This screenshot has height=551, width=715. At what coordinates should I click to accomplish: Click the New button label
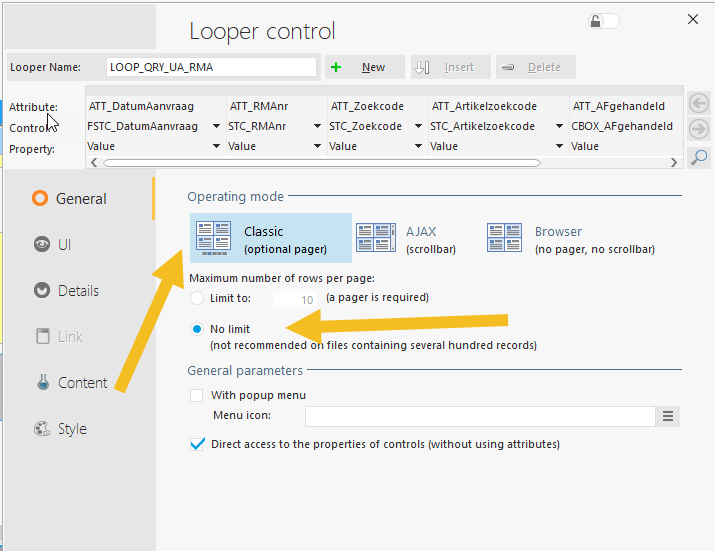coord(373,68)
